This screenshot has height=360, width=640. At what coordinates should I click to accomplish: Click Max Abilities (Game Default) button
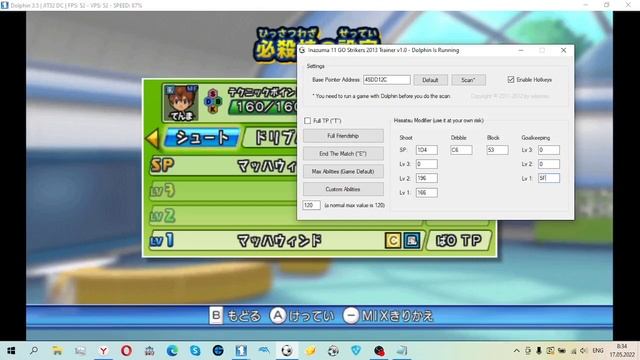(x=343, y=171)
